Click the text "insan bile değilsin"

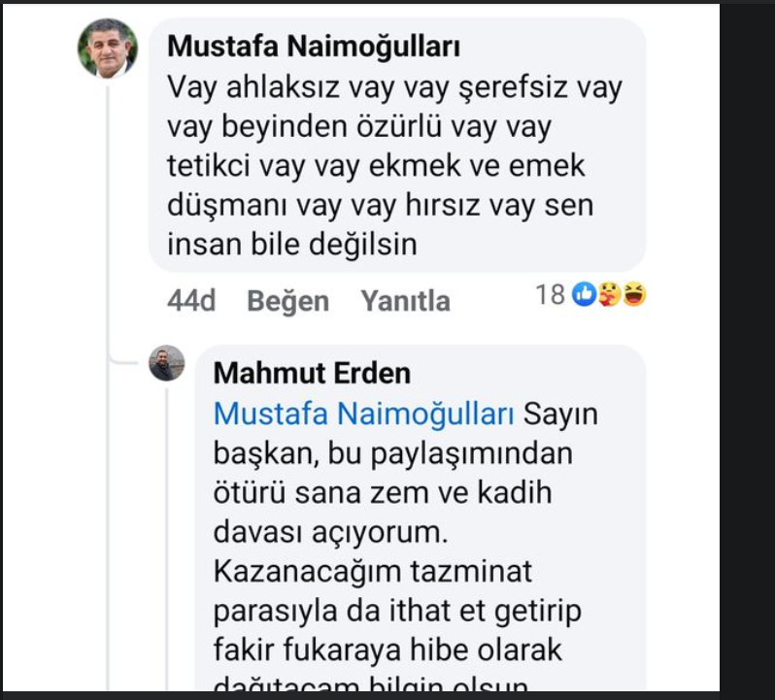[x=292, y=244]
